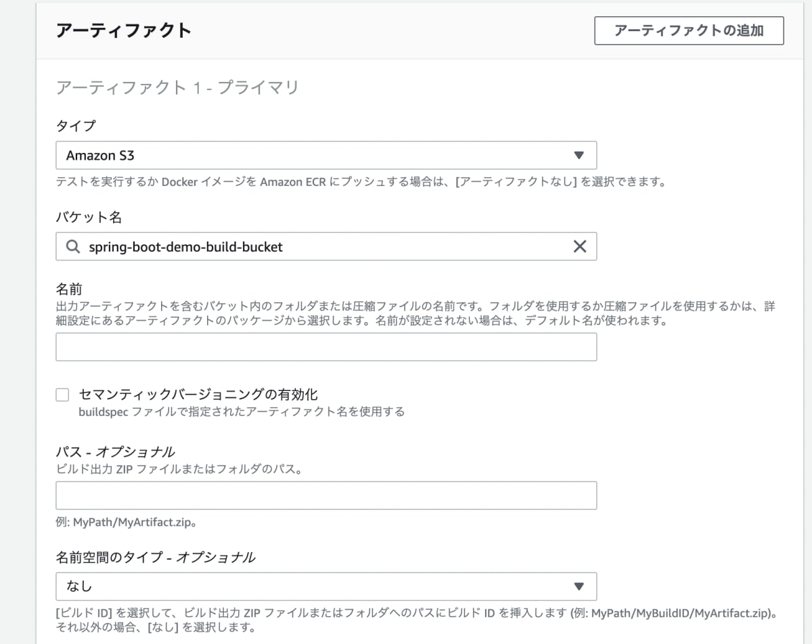812x644 pixels.
Task: Clear the bucket name with X icon
Action: pos(580,246)
